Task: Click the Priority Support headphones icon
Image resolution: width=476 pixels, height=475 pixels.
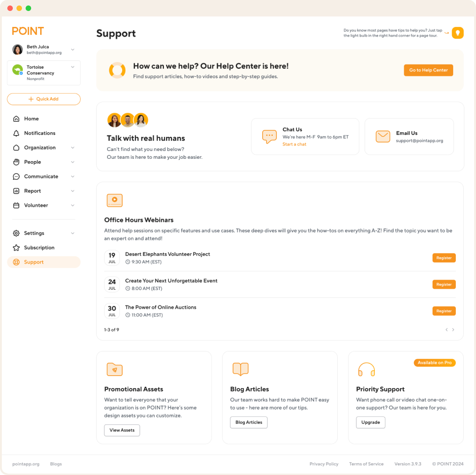Action: pyautogui.click(x=366, y=369)
